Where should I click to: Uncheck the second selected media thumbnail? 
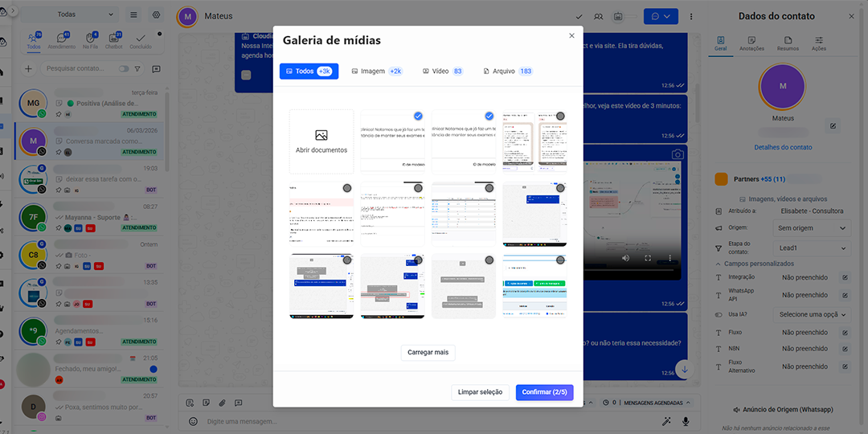pyautogui.click(x=489, y=116)
